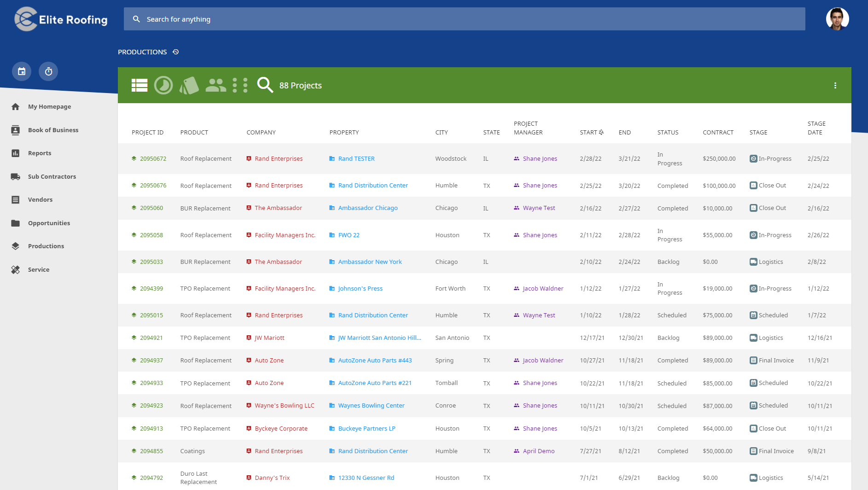This screenshot has height=490, width=868.
Task: Select the color swatches view icon
Action: coord(189,85)
